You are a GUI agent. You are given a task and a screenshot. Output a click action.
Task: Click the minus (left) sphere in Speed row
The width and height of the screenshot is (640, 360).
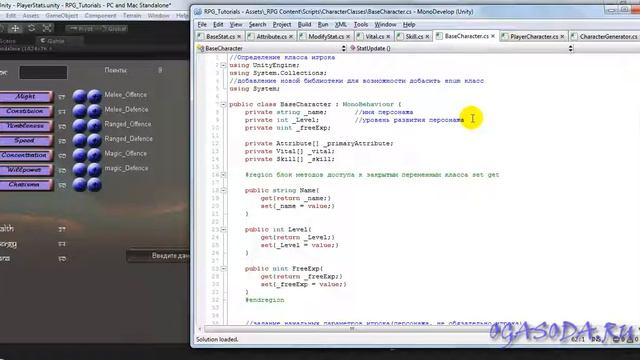coord(80,140)
